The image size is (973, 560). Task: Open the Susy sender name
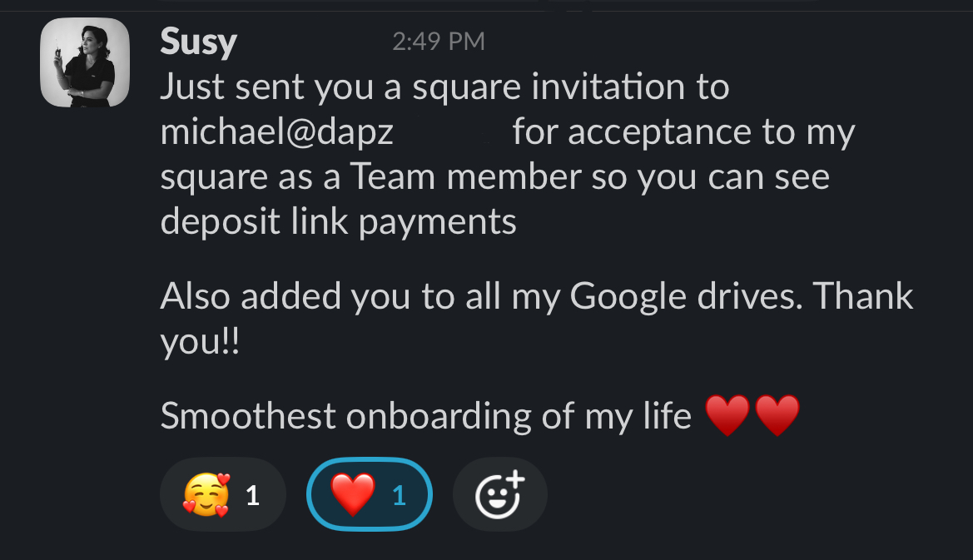click(x=198, y=40)
